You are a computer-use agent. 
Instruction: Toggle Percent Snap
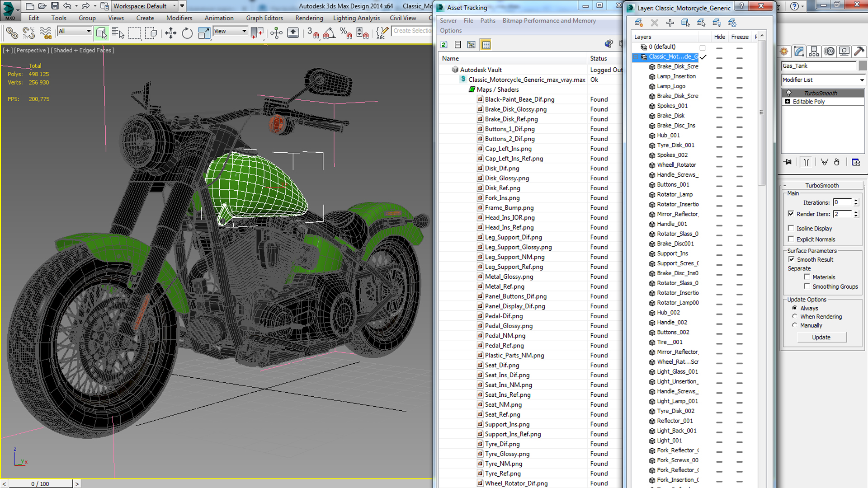point(346,33)
